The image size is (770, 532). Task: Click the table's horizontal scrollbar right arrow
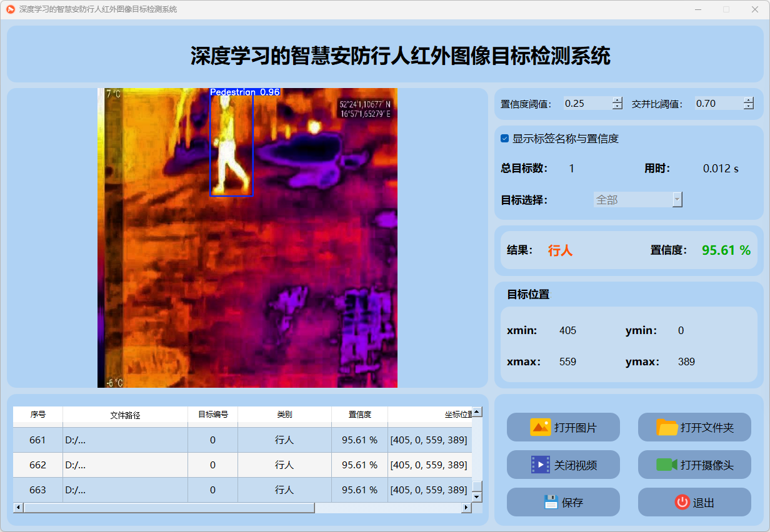466,508
